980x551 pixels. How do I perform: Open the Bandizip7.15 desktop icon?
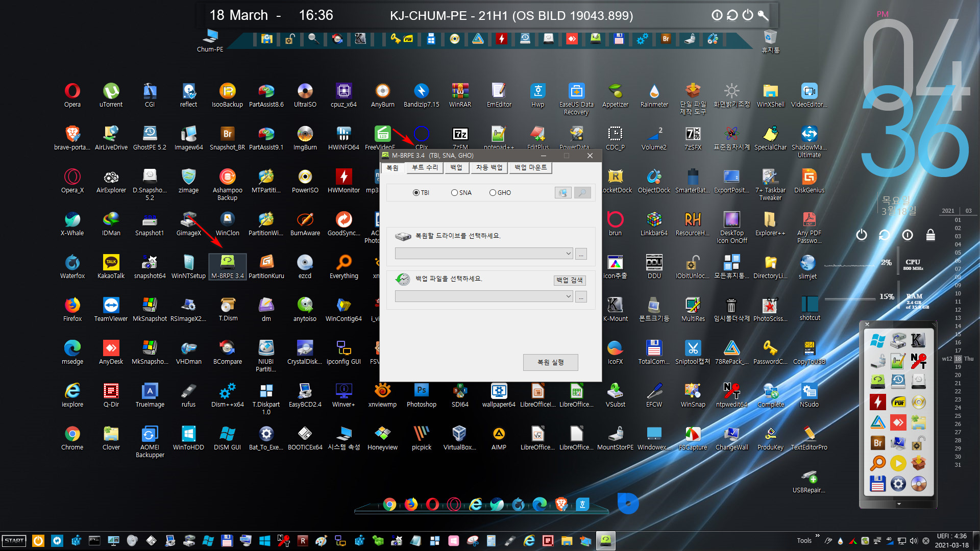pyautogui.click(x=422, y=95)
